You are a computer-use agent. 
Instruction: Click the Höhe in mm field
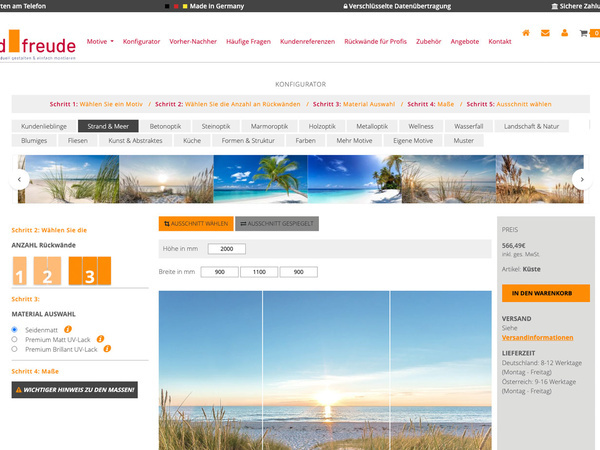coord(227,249)
